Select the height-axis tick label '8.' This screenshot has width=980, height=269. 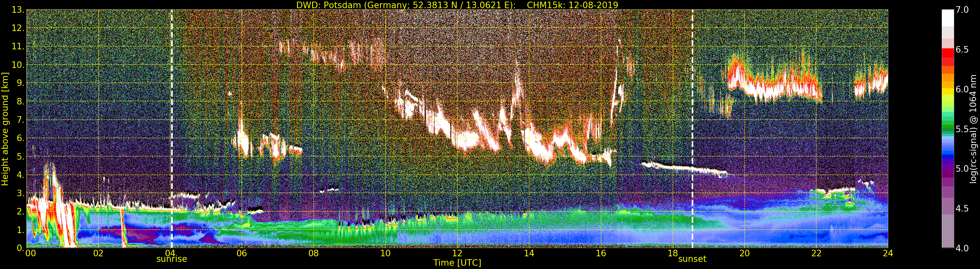(21, 102)
